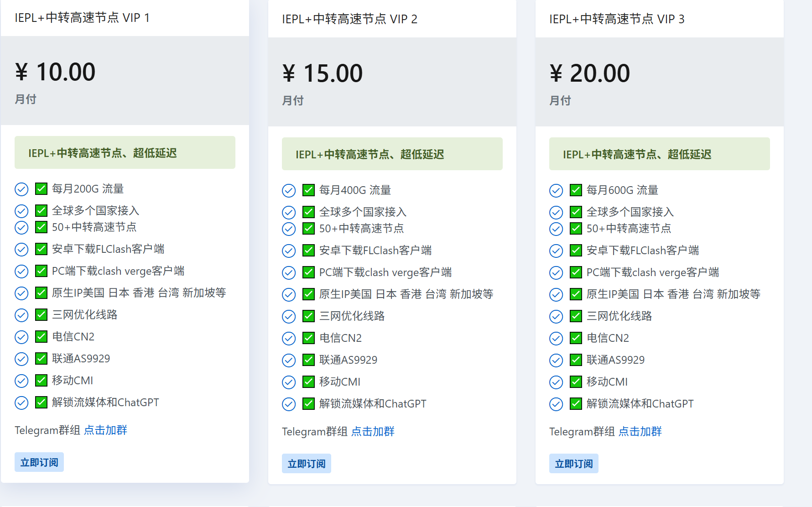The width and height of the screenshot is (812, 507).
Task: Open the 点击加群 Telegram link in VIP 2
Action: [x=373, y=431]
